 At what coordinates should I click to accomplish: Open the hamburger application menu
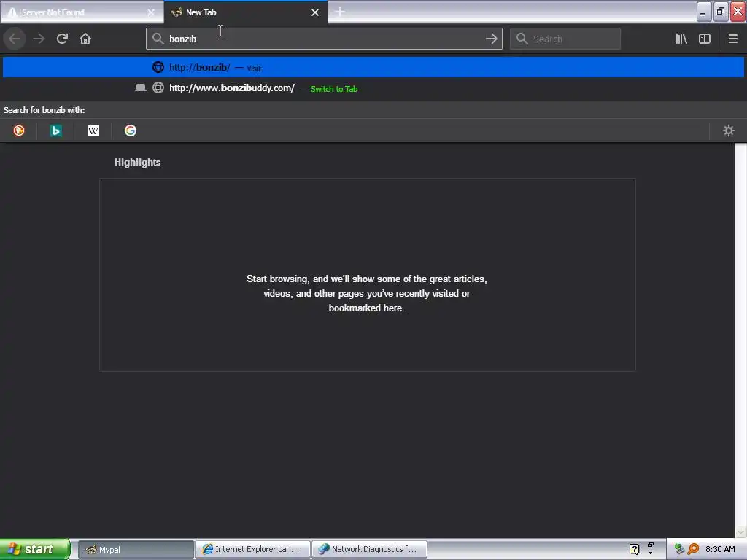(x=732, y=39)
